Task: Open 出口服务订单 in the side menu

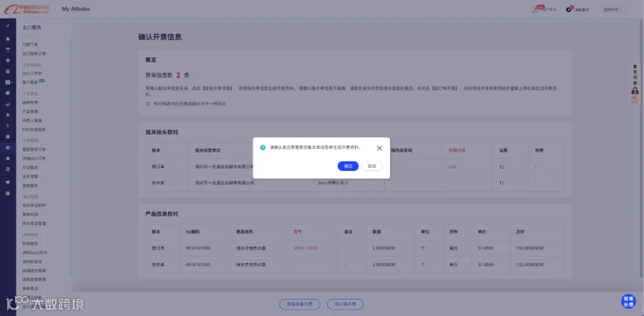Action: (34, 54)
